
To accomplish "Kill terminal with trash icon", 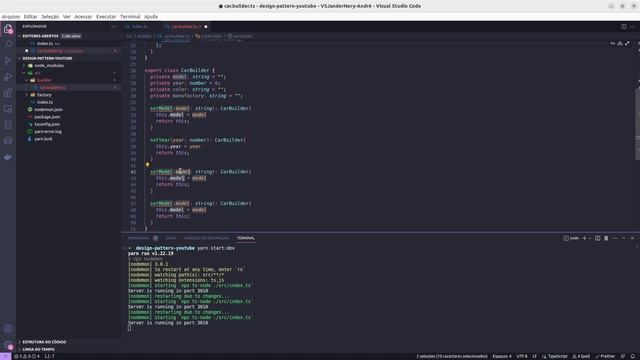I will tap(606, 238).
